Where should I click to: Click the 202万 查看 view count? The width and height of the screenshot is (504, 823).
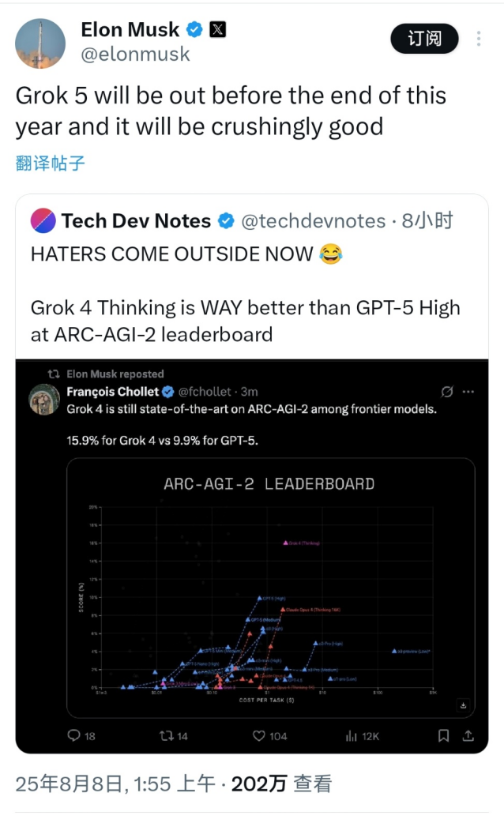(281, 784)
